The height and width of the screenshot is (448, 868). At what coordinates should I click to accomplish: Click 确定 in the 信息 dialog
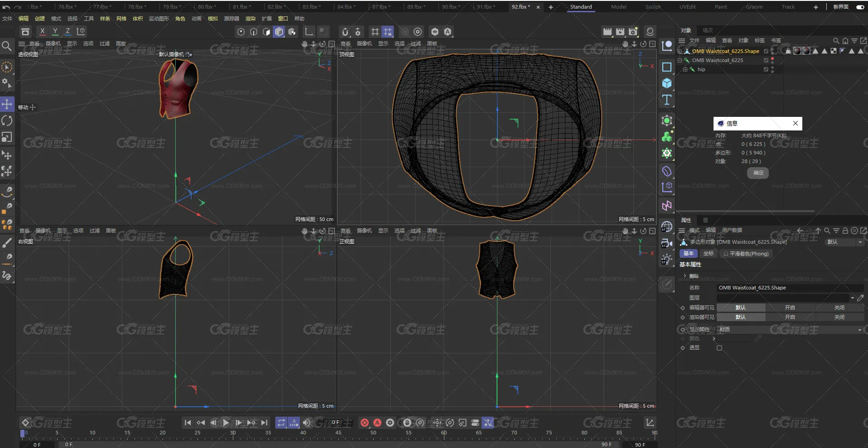(x=758, y=173)
